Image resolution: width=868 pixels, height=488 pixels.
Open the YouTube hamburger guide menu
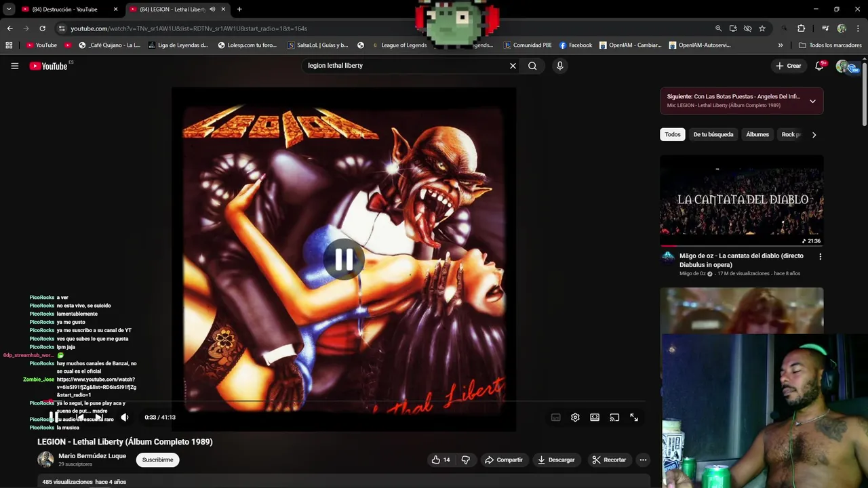pyautogui.click(x=14, y=66)
